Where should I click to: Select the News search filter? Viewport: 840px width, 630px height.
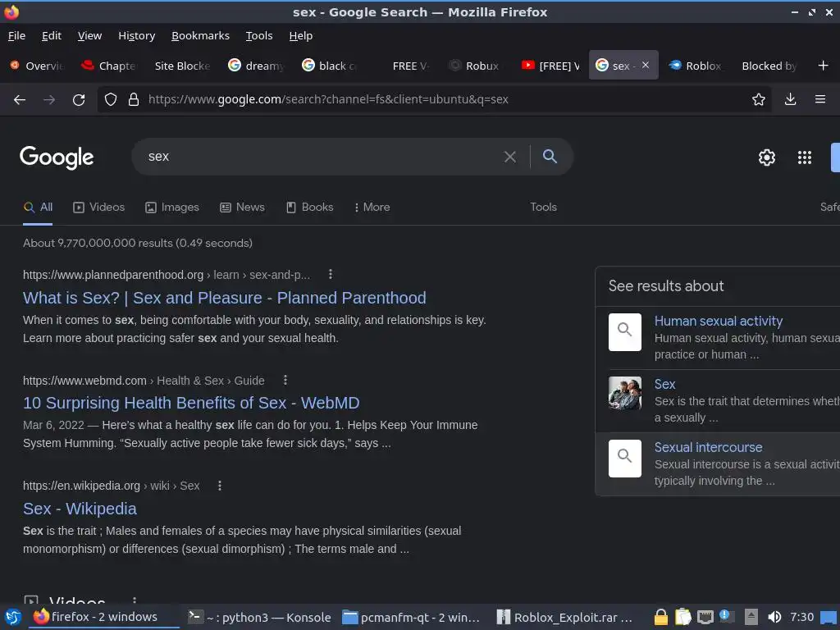242,208
